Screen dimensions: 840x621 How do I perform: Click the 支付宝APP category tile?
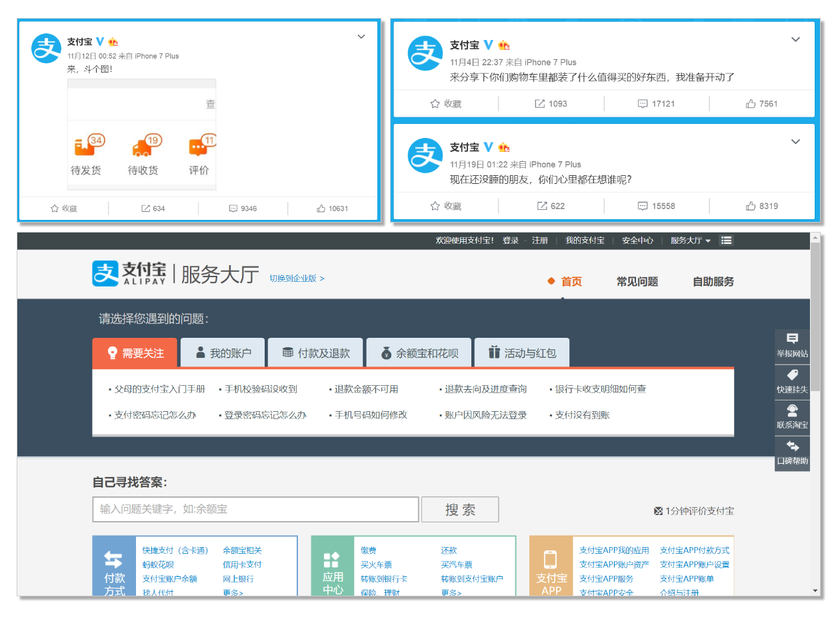(x=551, y=566)
